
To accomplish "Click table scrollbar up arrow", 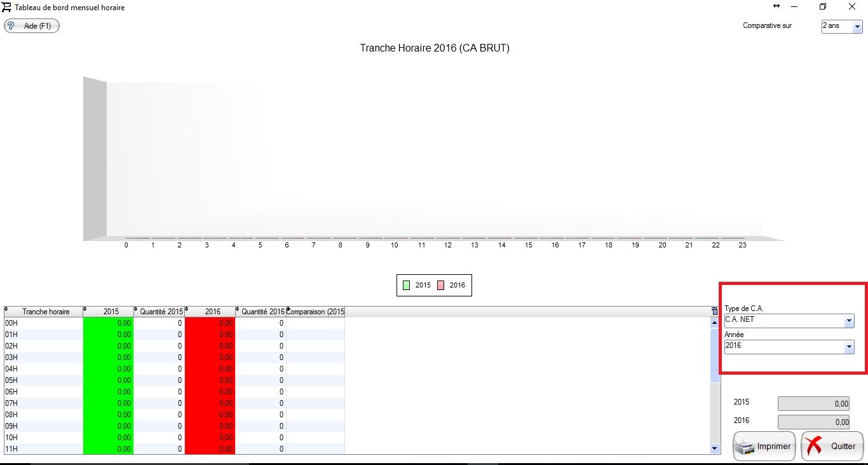I will 715,323.
